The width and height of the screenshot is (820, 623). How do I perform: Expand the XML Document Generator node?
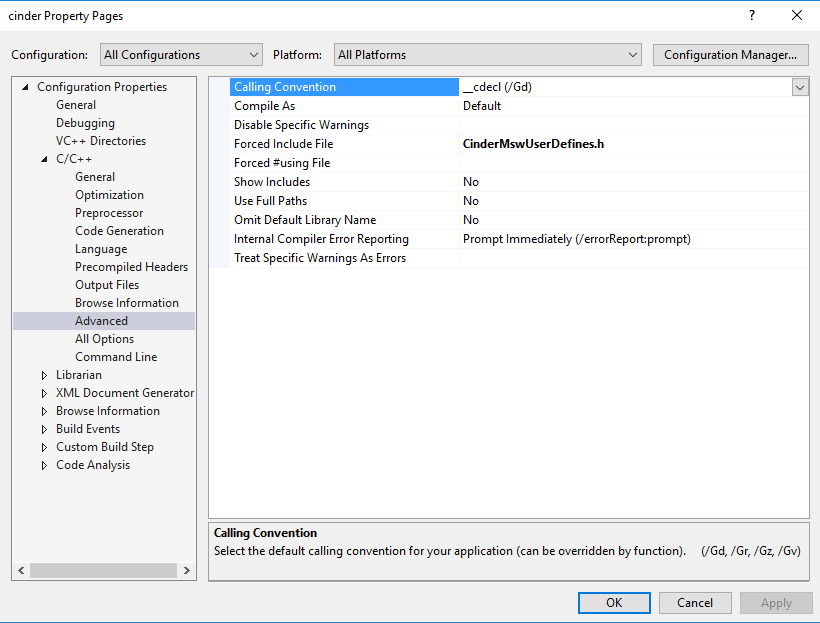[x=44, y=393]
